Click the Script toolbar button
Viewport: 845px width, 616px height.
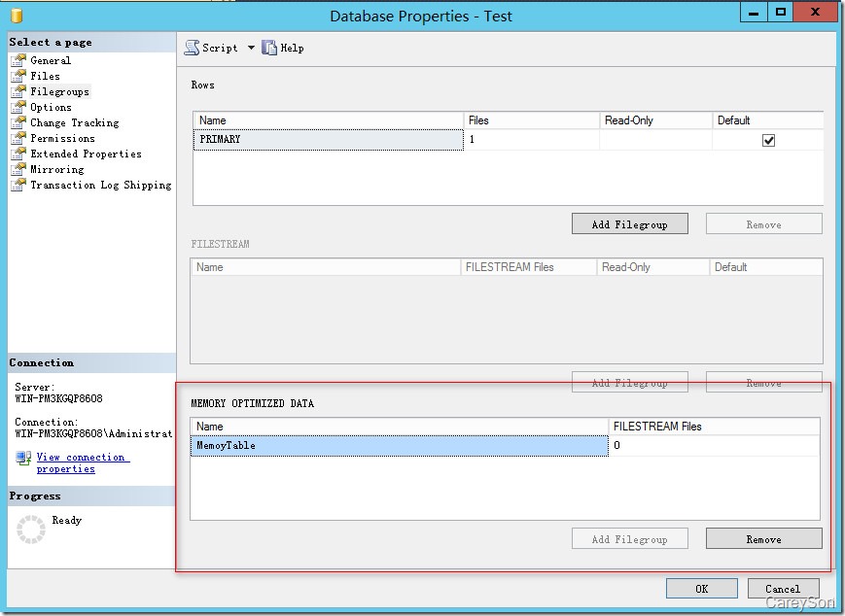[x=212, y=48]
